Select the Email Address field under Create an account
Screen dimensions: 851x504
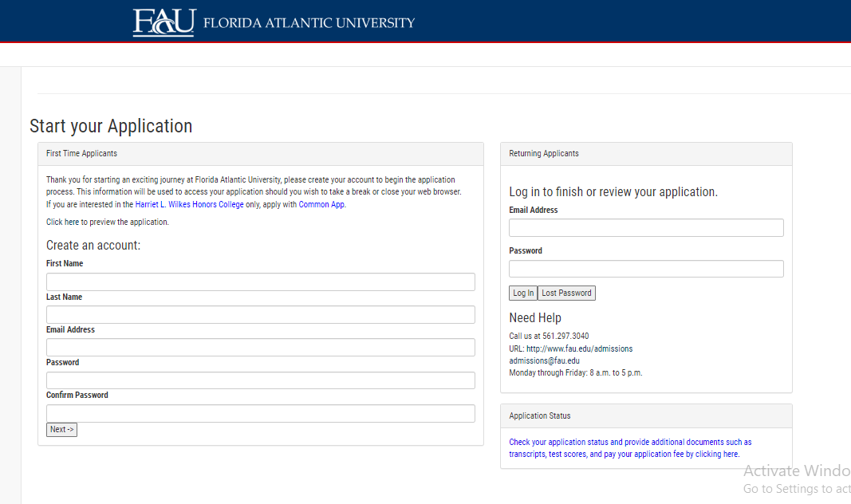(260, 347)
